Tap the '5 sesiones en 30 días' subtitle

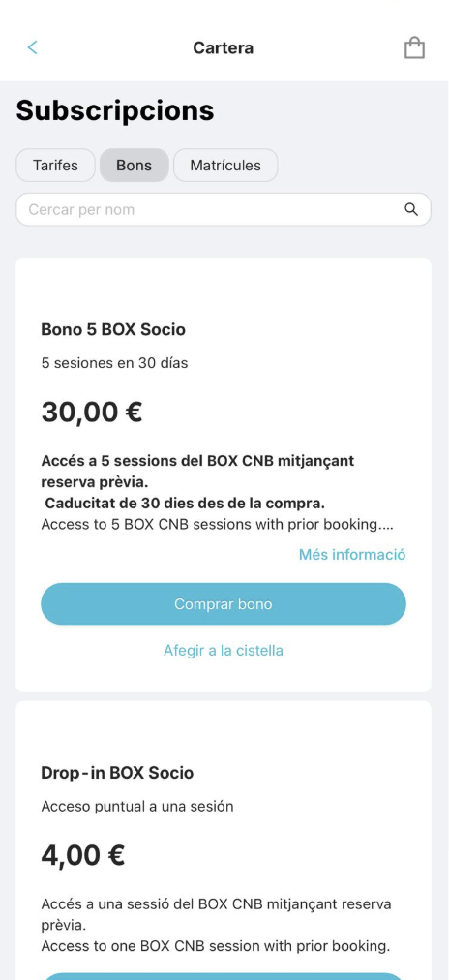[114, 362]
